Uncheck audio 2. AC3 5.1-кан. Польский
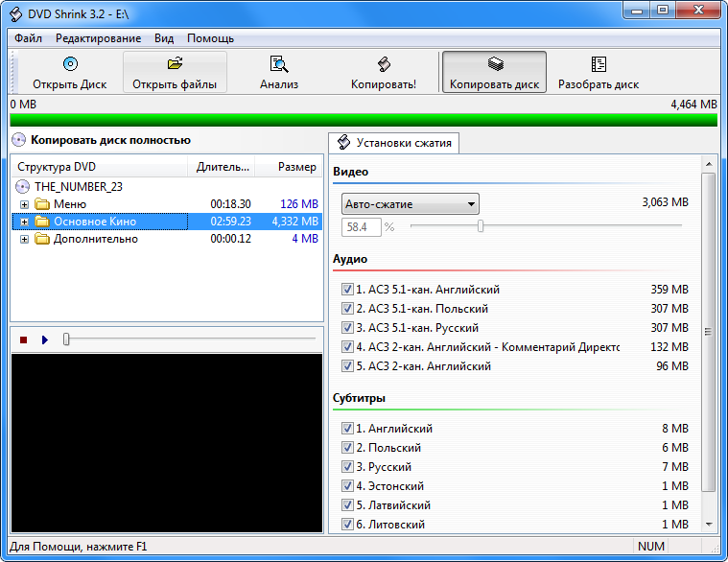Image resolution: width=728 pixels, height=562 pixels. (347, 308)
